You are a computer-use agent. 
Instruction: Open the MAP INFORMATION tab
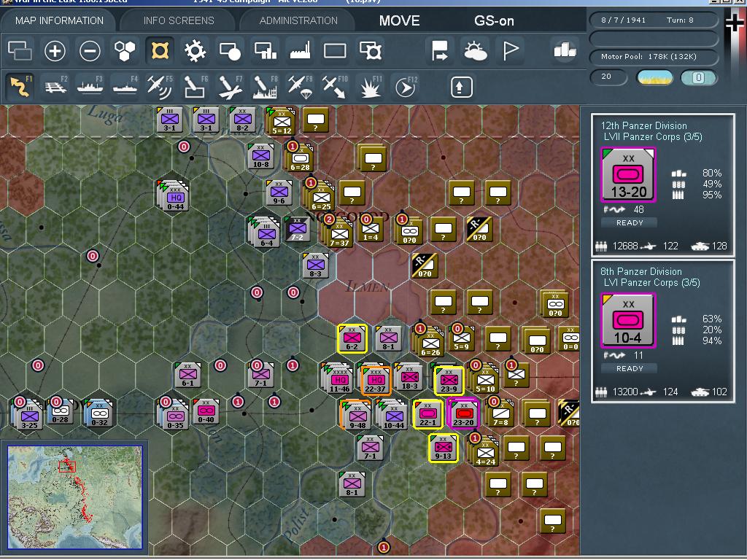coord(59,20)
